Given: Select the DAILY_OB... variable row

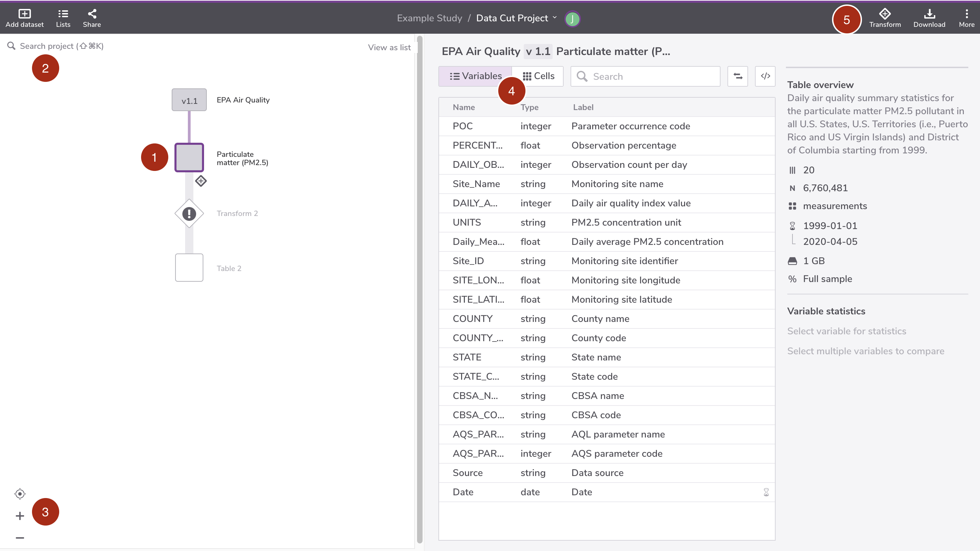Looking at the screenshot, I should pyautogui.click(x=607, y=165).
